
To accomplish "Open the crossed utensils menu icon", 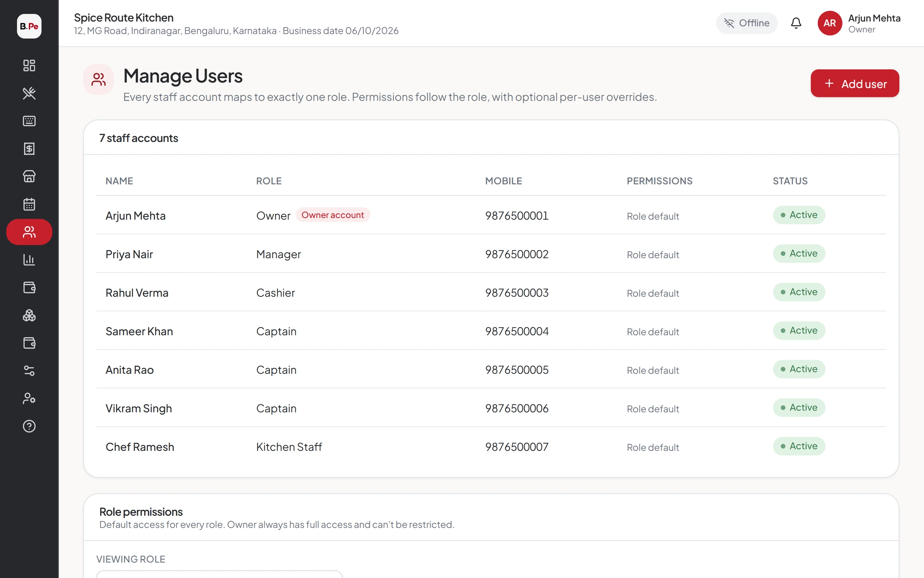I will pyautogui.click(x=29, y=93).
